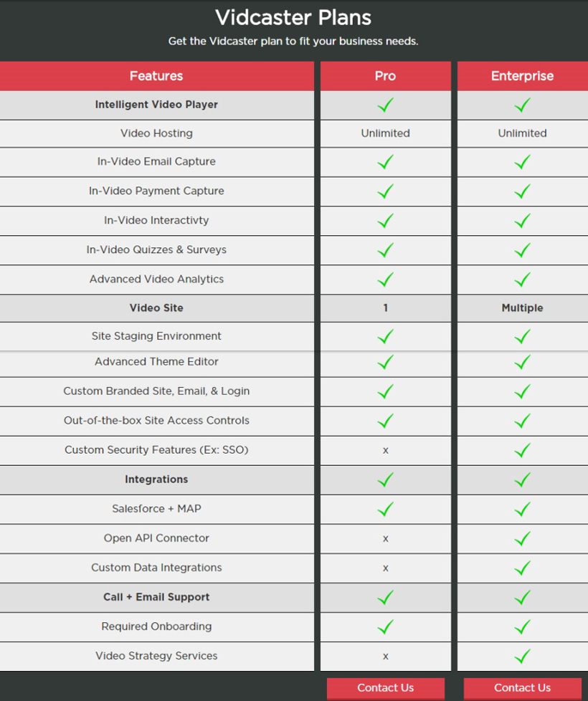Click Contact Us under Enterprise plan
588x701 pixels.
(x=522, y=687)
